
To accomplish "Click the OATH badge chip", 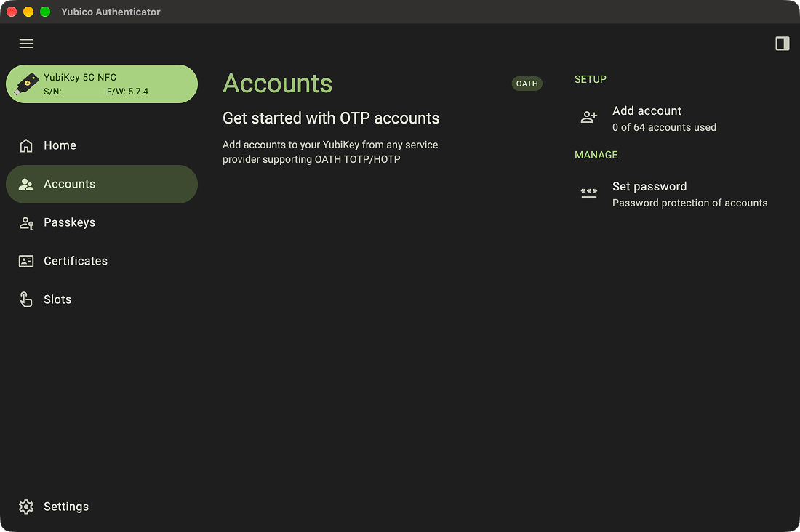I will tap(527, 84).
